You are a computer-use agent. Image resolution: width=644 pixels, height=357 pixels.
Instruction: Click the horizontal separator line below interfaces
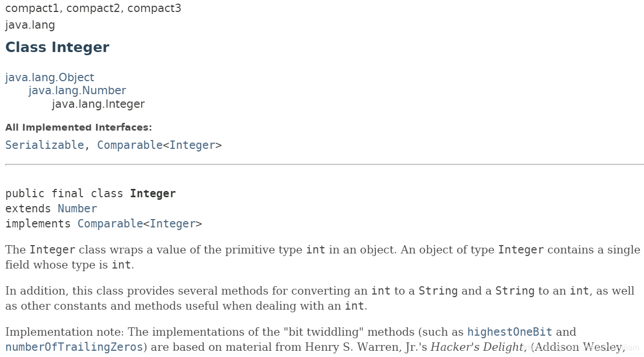[324, 164]
